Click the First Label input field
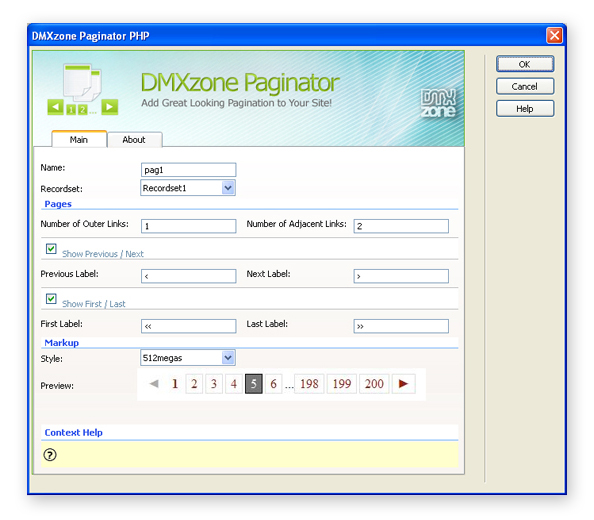Screen dimensions: 594x520 coord(189,326)
